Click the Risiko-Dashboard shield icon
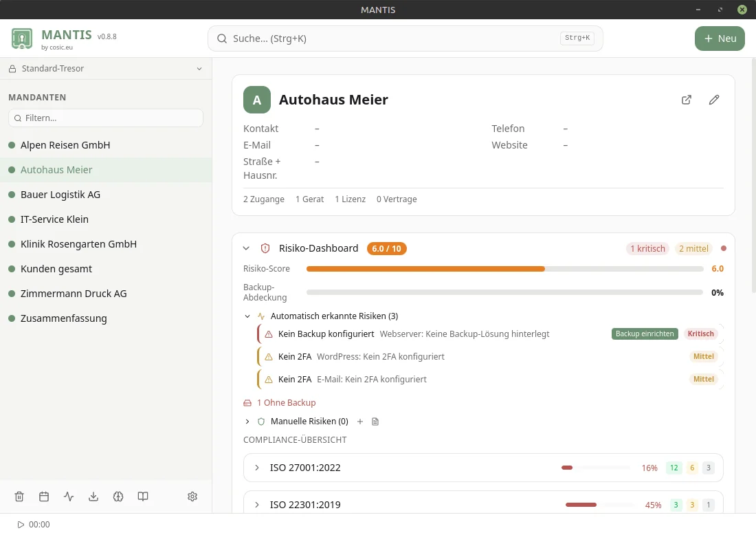This screenshot has width=756, height=535. click(265, 248)
